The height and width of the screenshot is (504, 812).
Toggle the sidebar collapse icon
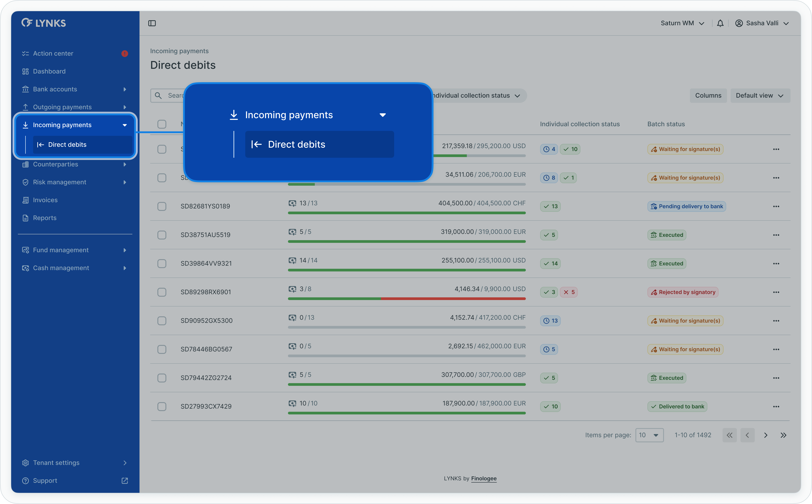click(152, 23)
